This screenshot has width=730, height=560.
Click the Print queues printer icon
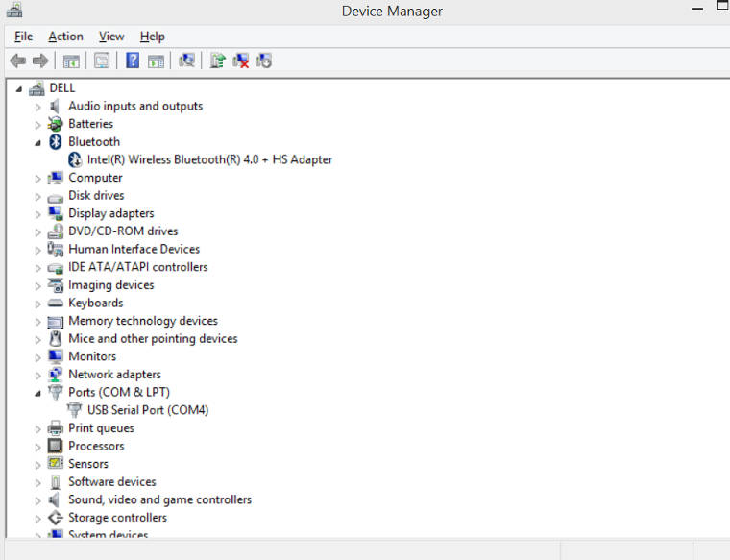(x=56, y=427)
